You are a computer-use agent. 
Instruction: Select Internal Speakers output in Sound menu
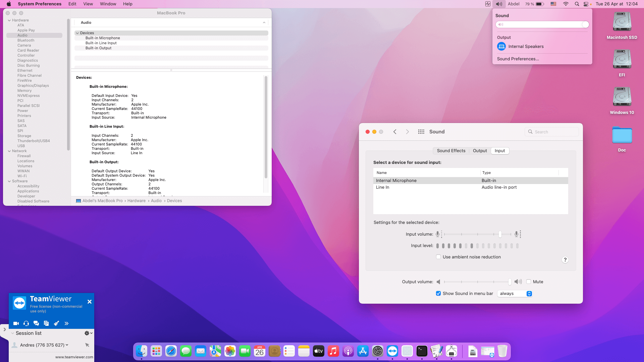tap(520, 46)
